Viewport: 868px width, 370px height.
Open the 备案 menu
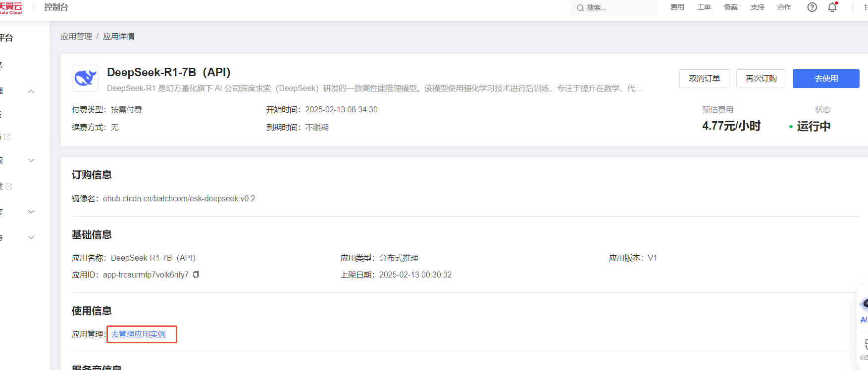[731, 7]
